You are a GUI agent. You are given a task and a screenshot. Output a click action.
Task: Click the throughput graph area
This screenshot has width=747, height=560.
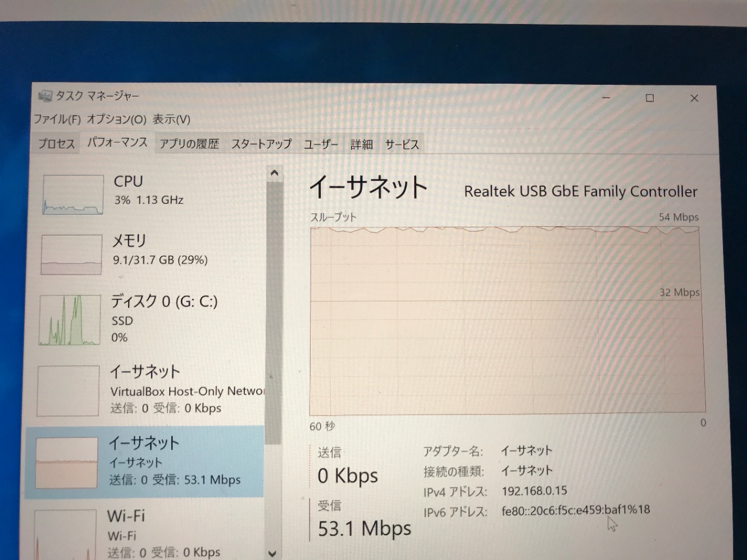[507, 321]
